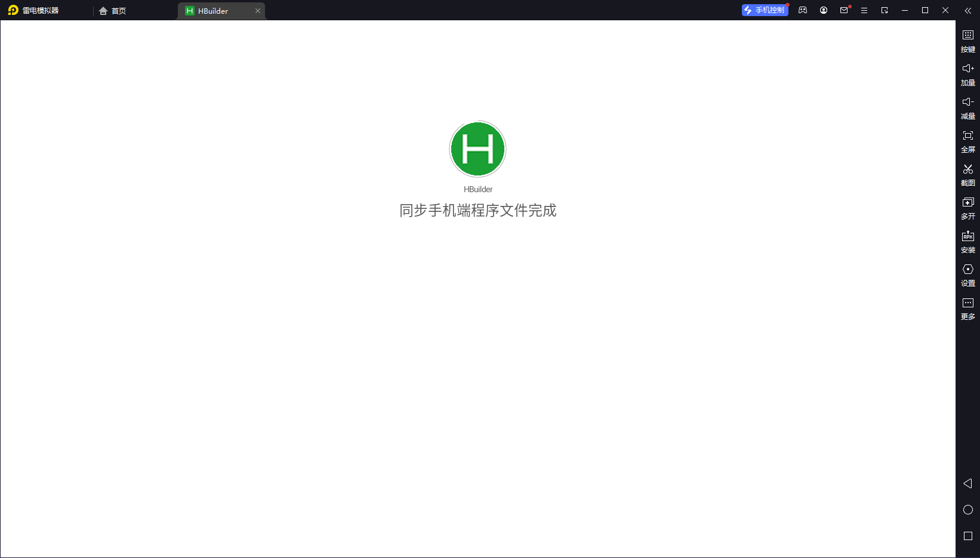980x558 pixels.
Task: Open the gamepad icon in the title bar
Action: pos(803,10)
